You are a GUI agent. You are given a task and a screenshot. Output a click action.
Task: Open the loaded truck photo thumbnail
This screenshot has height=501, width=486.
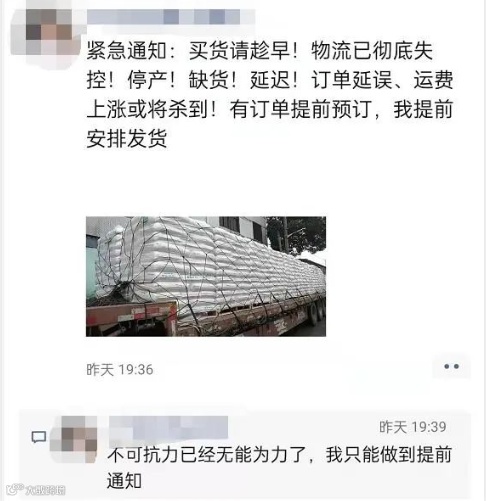tap(206, 276)
